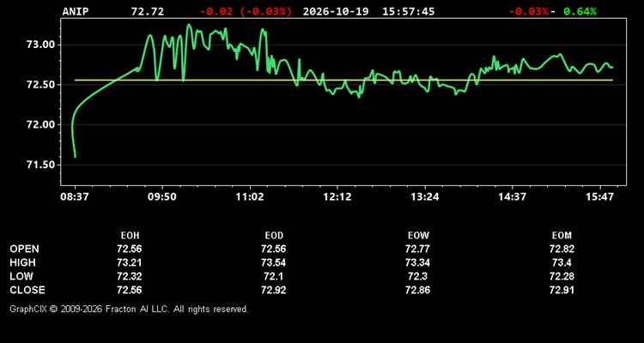
Task: Click the LOW row label
Action: [21, 276]
